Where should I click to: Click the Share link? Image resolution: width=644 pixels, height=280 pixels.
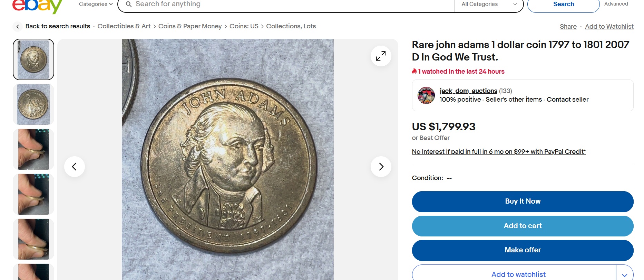coord(568,27)
